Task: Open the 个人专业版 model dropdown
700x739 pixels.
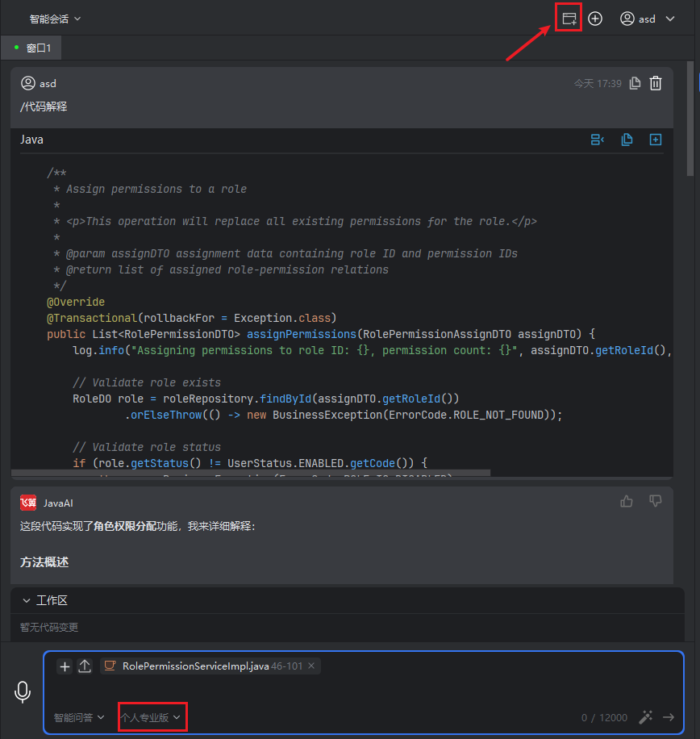Action: (x=151, y=717)
